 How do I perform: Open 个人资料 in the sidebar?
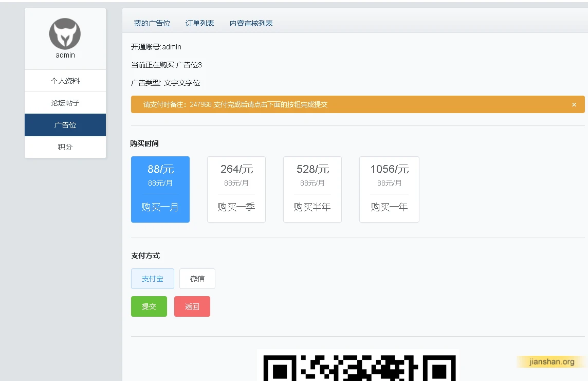click(65, 81)
